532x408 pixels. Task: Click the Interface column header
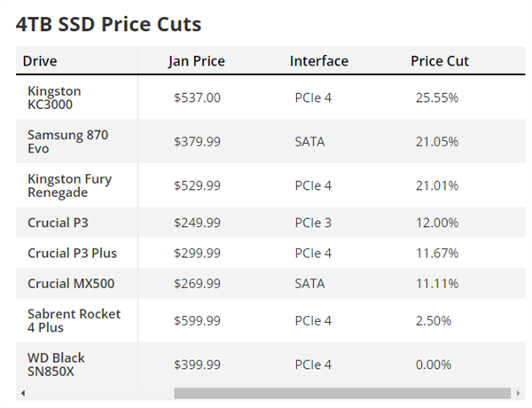(x=319, y=61)
